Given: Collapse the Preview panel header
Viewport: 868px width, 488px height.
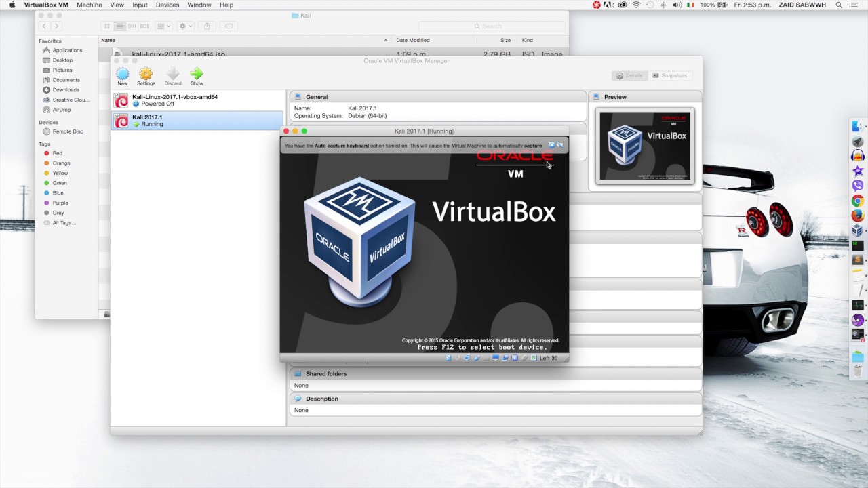Looking at the screenshot, I should [645, 97].
